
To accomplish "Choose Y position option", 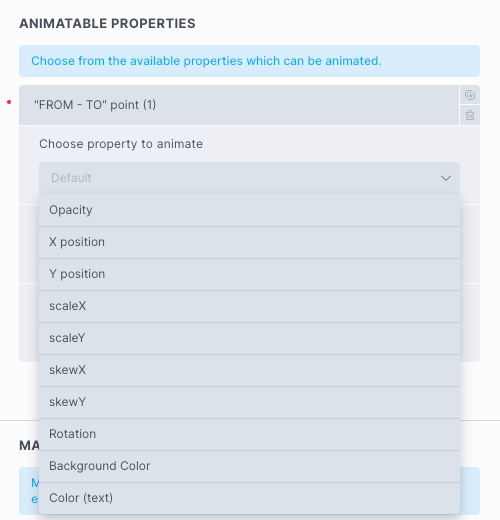I will (249, 274).
